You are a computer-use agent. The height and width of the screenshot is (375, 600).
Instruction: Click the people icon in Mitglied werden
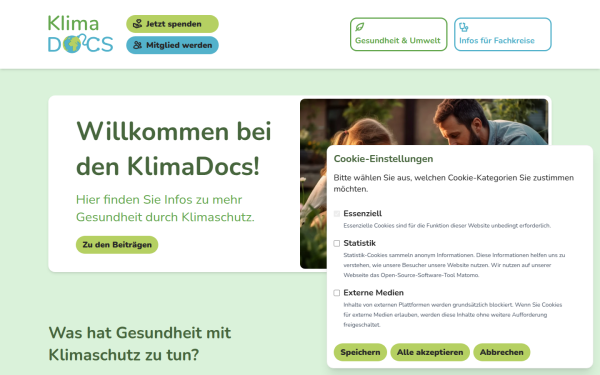(137, 45)
